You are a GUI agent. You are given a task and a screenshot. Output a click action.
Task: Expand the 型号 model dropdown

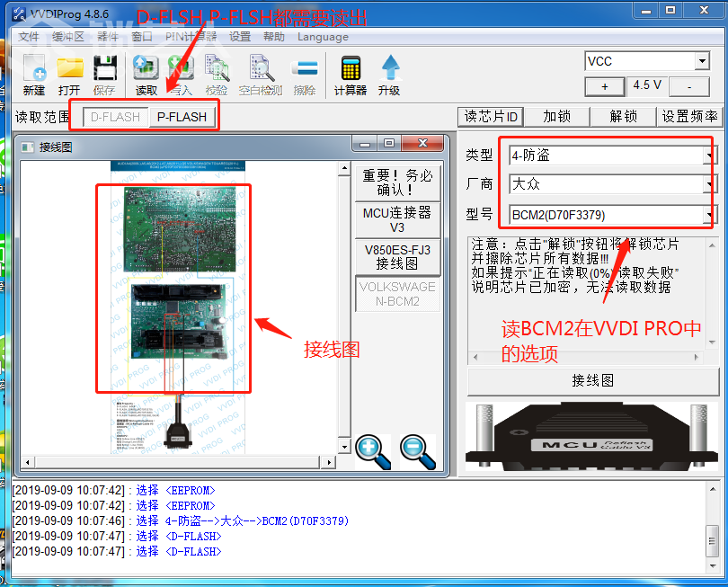pyautogui.click(x=709, y=215)
